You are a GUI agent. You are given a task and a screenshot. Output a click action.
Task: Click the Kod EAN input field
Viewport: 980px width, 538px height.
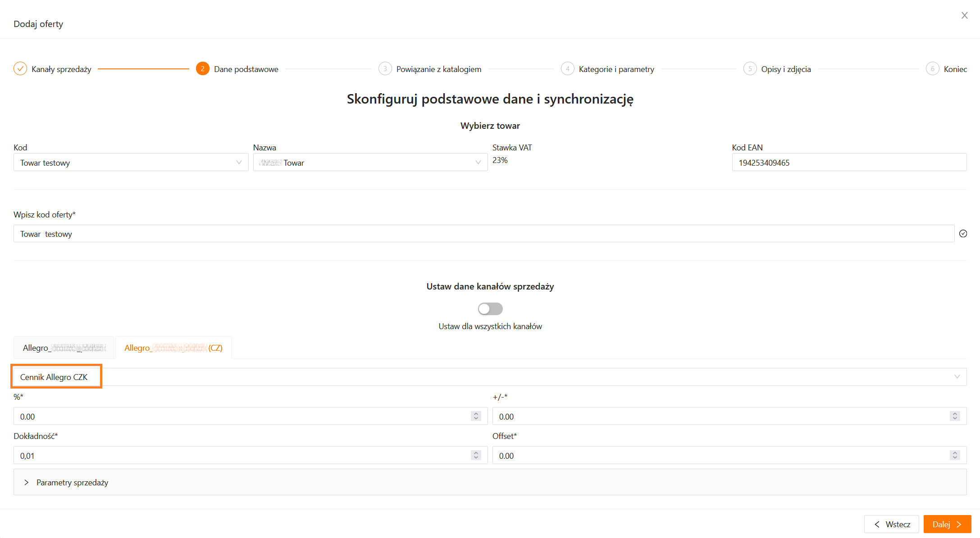[848, 163]
